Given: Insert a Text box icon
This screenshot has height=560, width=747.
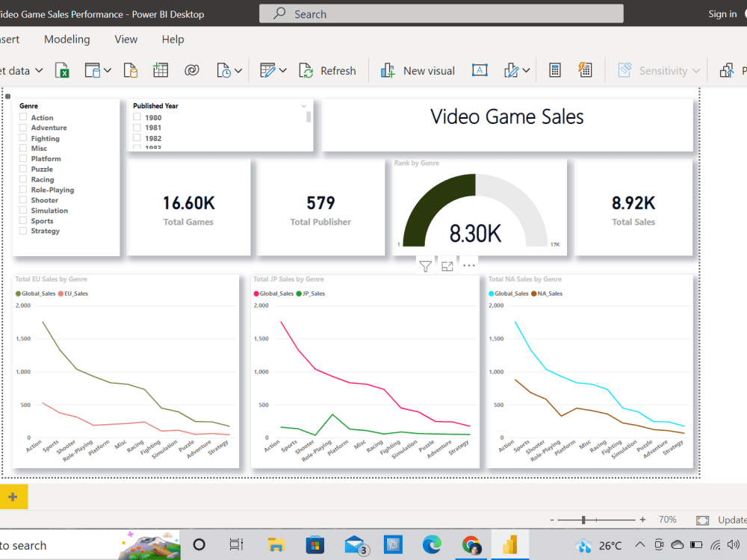Looking at the screenshot, I should coord(480,70).
